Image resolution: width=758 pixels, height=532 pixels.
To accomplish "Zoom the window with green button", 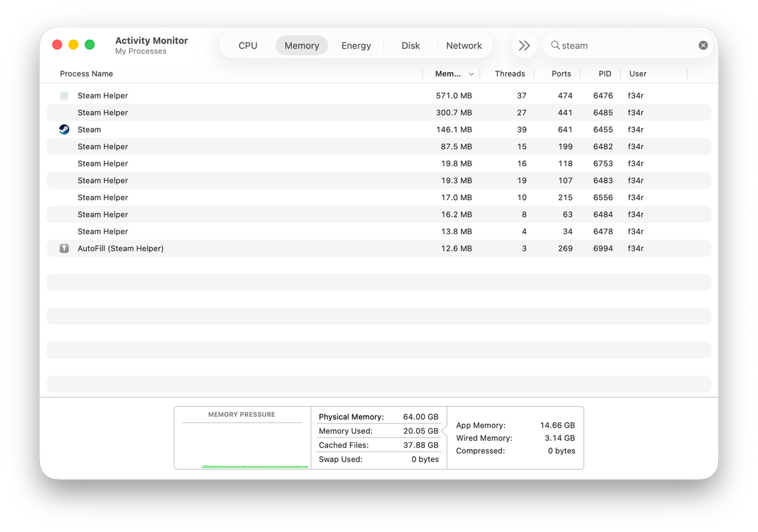I will coord(90,45).
